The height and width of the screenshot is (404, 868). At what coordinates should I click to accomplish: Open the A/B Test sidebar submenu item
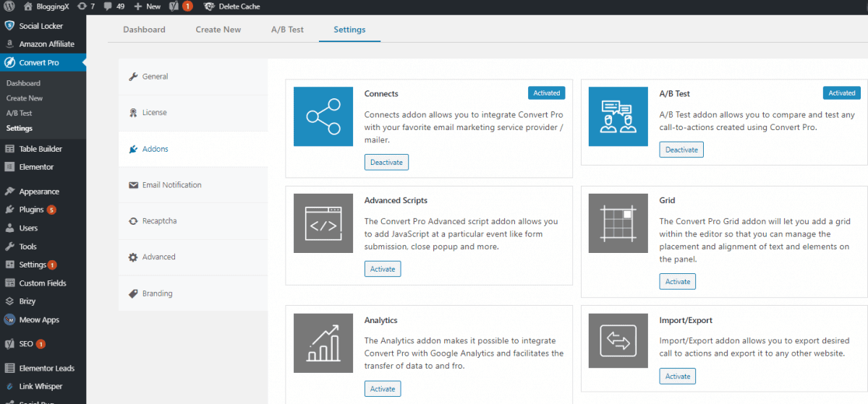[x=19, y=113]
